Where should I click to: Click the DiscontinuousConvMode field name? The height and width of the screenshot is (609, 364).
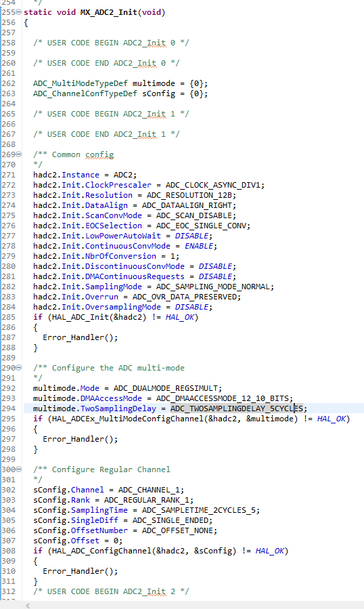coord(135,266)
